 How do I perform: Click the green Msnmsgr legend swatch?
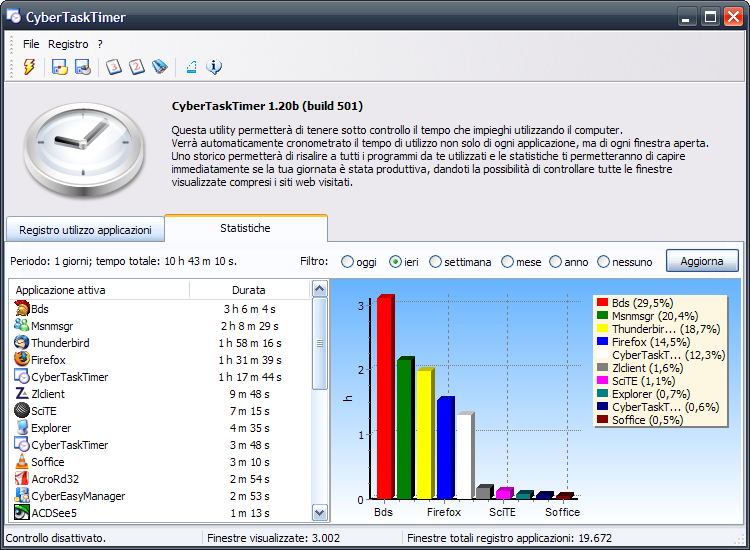pyautogui.click(x=602, y=315)
